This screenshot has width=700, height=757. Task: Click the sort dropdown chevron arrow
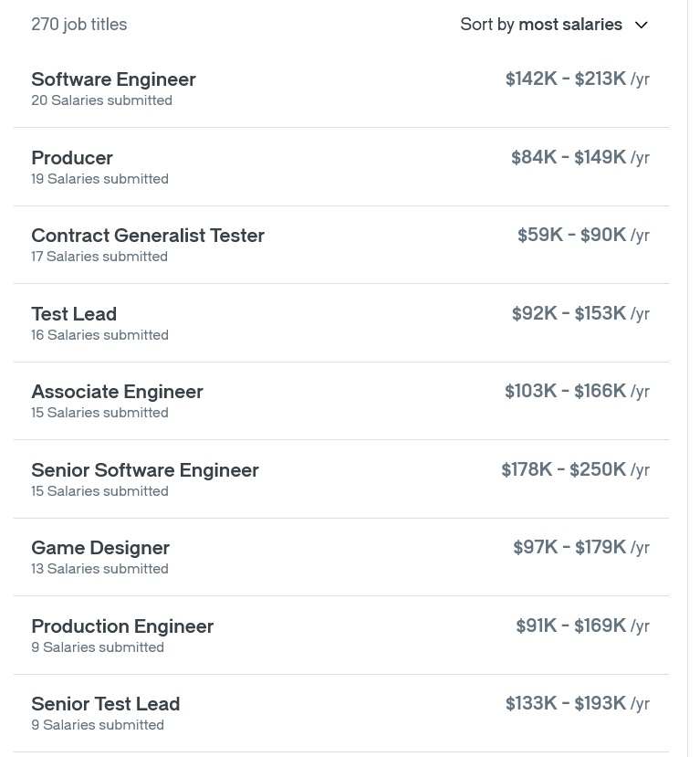click(641, 26)
